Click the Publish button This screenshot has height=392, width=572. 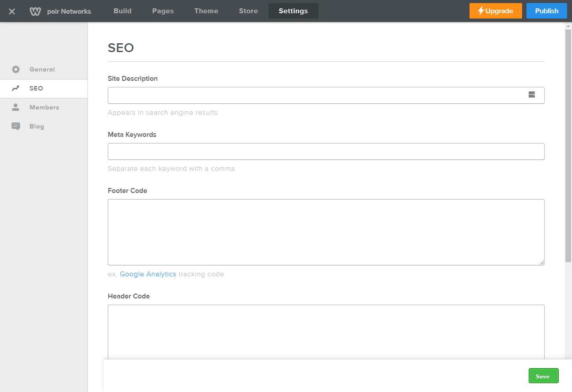(x=546, y=11)
